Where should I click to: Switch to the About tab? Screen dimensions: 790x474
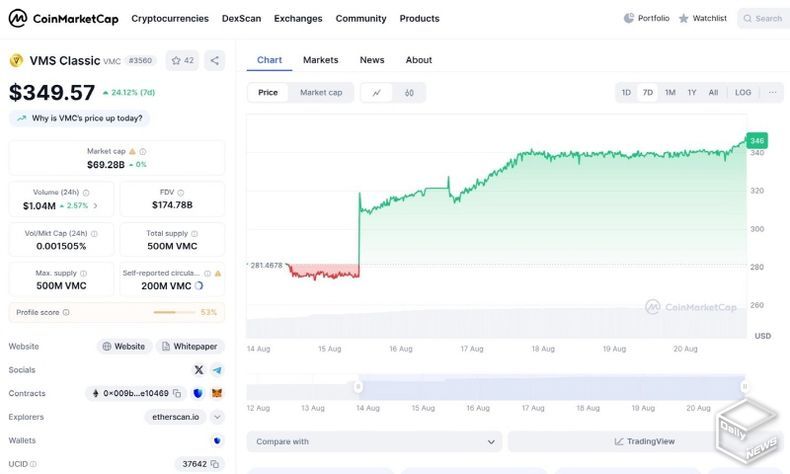[x=419, y=60]
